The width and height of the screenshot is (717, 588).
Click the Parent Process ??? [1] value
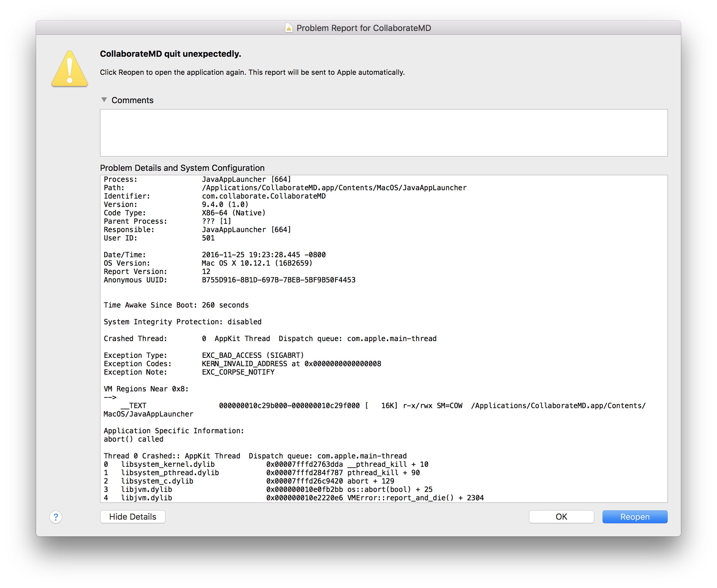point(217,221)
